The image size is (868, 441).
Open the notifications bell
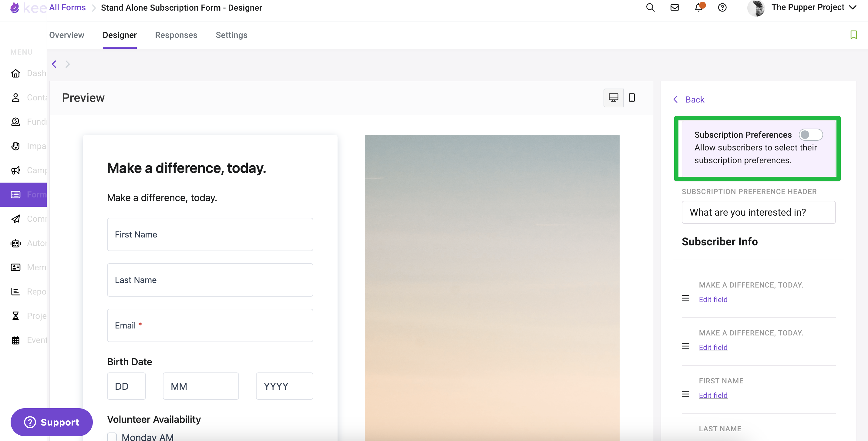(x=699, y=7)
